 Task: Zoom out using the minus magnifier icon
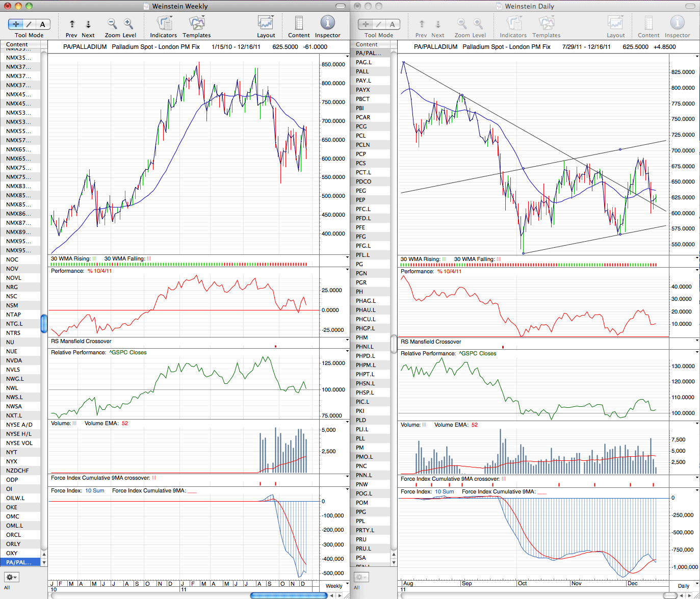coord(112,24)
